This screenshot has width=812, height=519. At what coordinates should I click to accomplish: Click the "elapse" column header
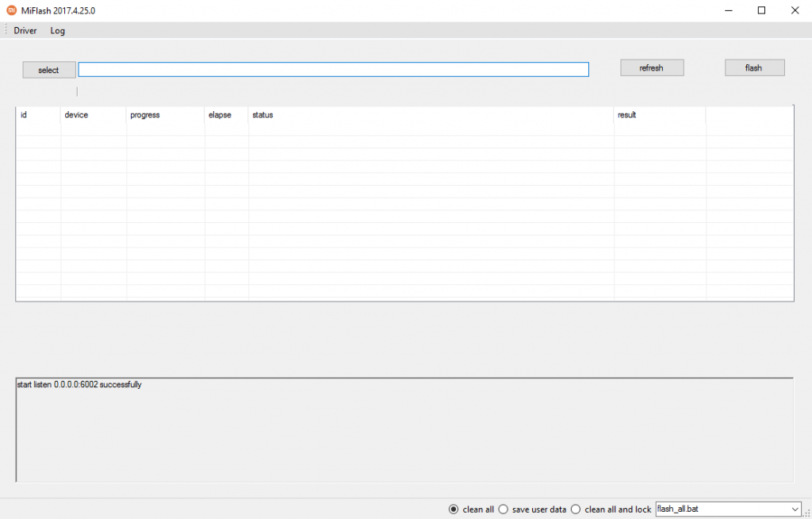(227, 115)
